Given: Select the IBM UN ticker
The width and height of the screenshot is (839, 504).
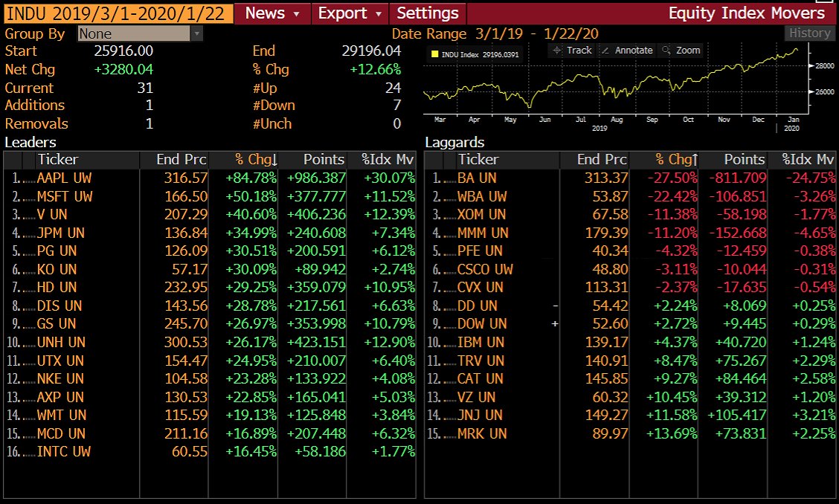Looking at the screenshot, I should click(x=481, y=343).
